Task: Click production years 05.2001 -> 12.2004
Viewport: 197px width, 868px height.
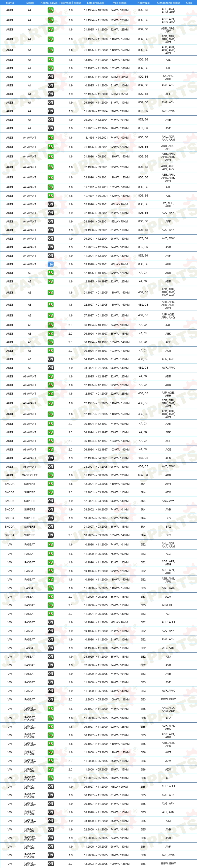Action: [x=96, y=120]
